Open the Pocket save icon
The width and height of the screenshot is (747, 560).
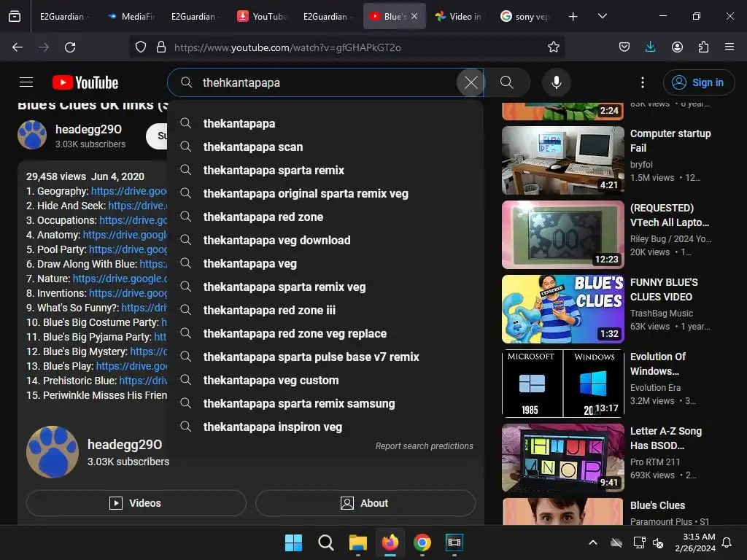(624, 47)
